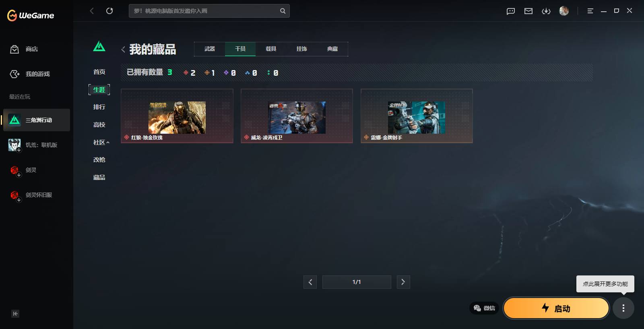Launch the game with 启动

tap(556, 308)
